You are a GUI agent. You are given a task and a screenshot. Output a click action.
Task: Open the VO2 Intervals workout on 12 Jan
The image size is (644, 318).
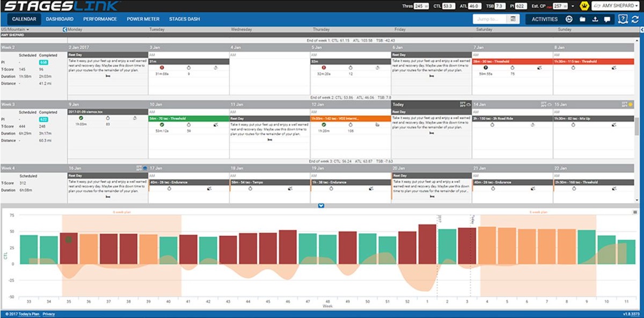coord(350,118)
